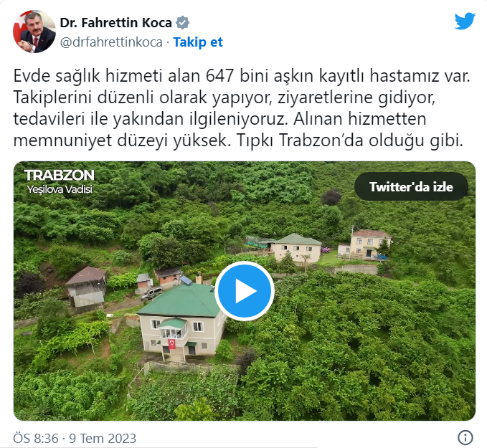Click the "Twitter'da izle" button
The width and height of the screenshot is (487, 448).
(411, 187)
